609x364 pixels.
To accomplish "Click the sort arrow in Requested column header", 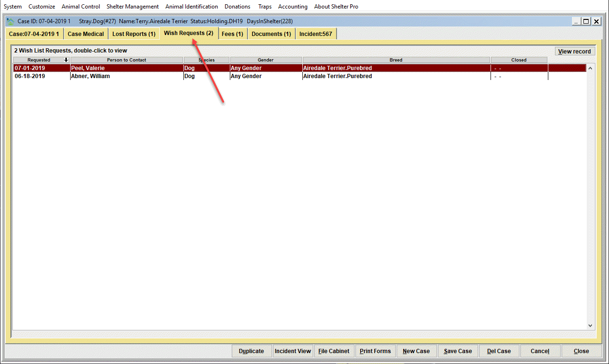I will tap(66, 60).
